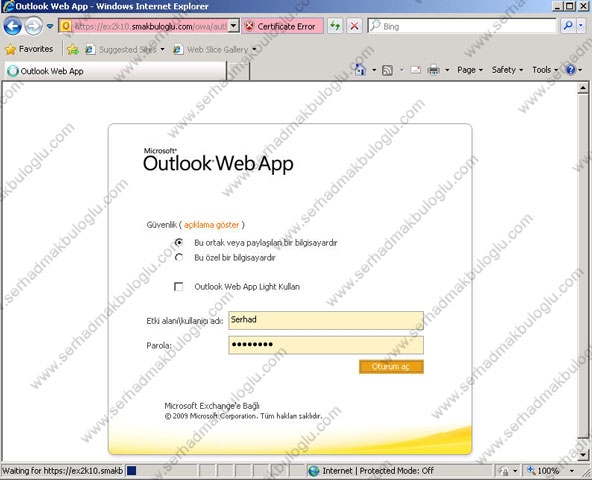The height and width of the screenshot is (480, 592).
Task: Expand the Print options dropdown arrow
Action: click(447, 70)
